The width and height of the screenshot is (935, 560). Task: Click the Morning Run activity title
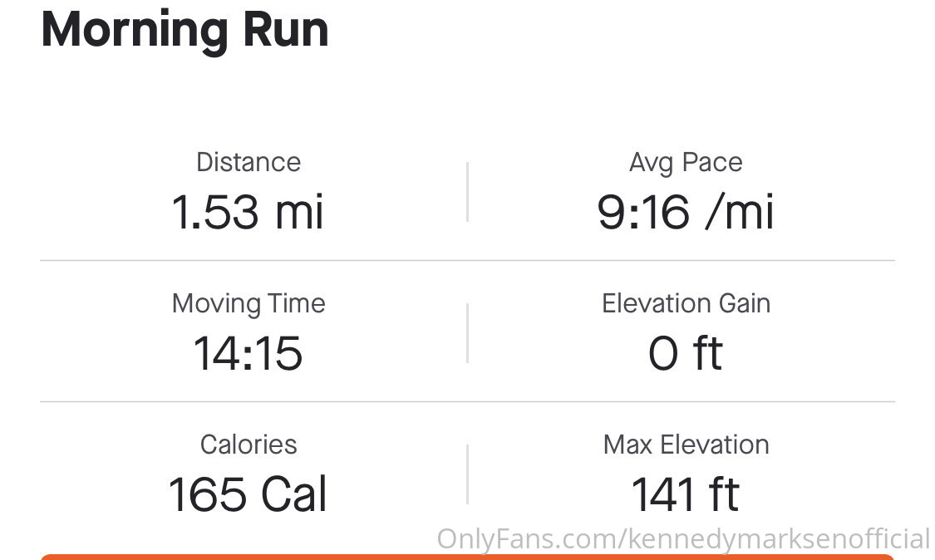(x=185, y=30)
